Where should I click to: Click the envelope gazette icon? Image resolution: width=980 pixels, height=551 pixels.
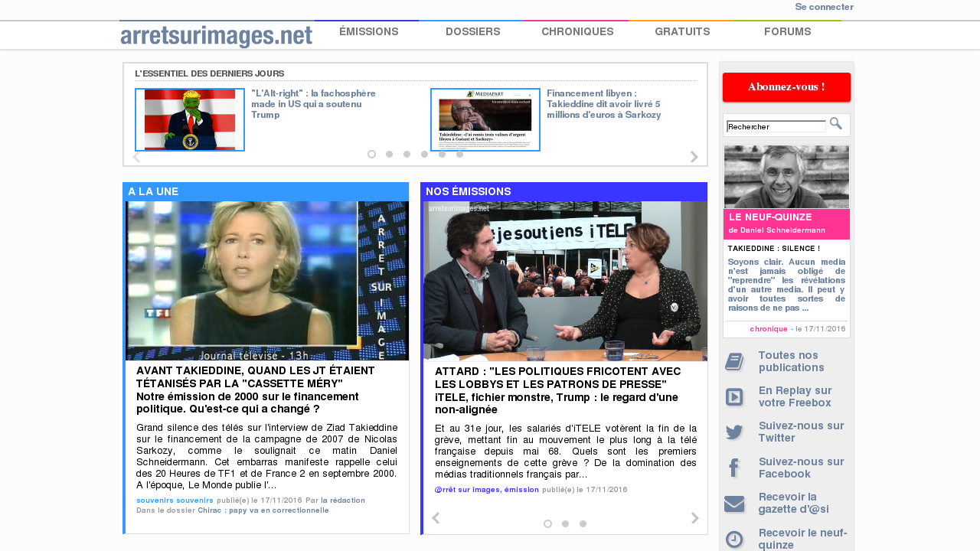[734, 504]
